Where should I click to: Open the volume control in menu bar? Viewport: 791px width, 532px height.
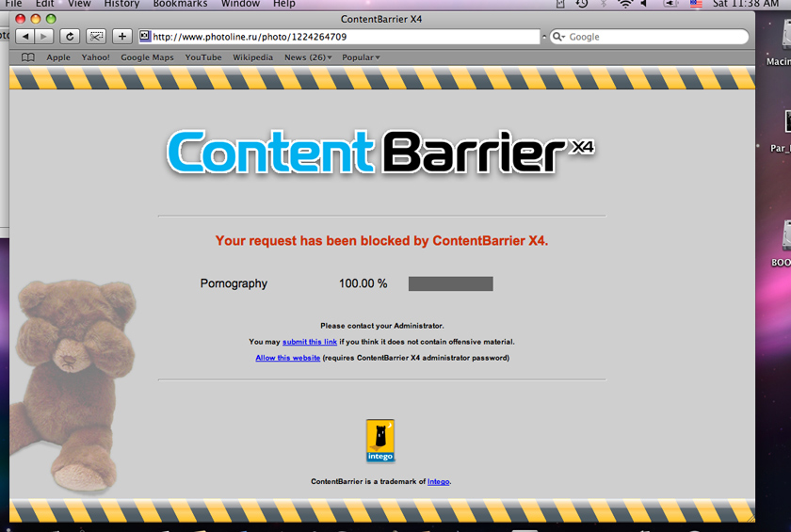pyautogui.click(x=644, y=4)
